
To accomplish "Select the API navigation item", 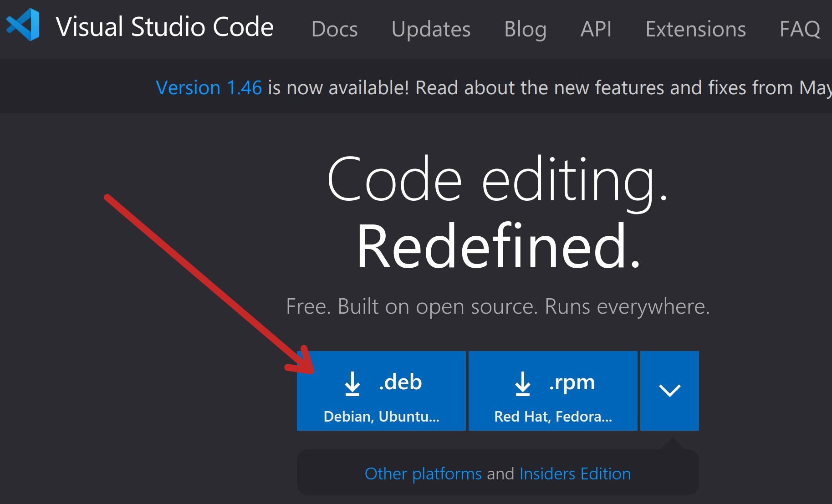I will tap(596, 29).
